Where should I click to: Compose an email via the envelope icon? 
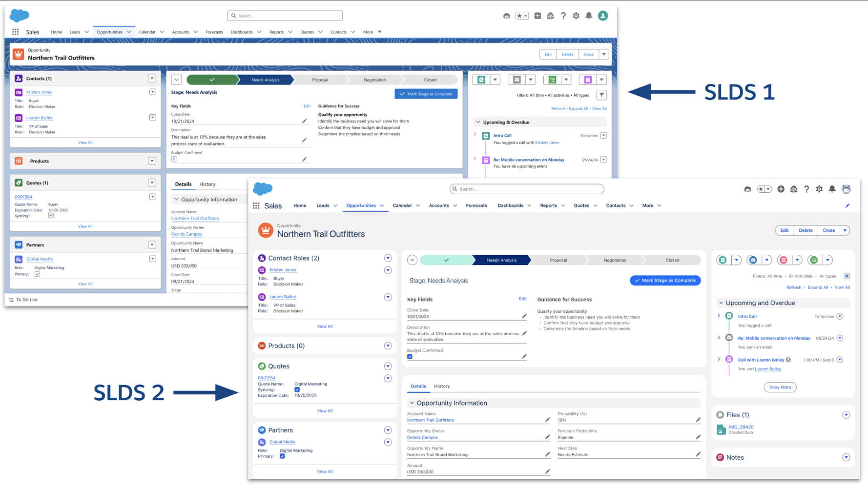tap(753, 260)
